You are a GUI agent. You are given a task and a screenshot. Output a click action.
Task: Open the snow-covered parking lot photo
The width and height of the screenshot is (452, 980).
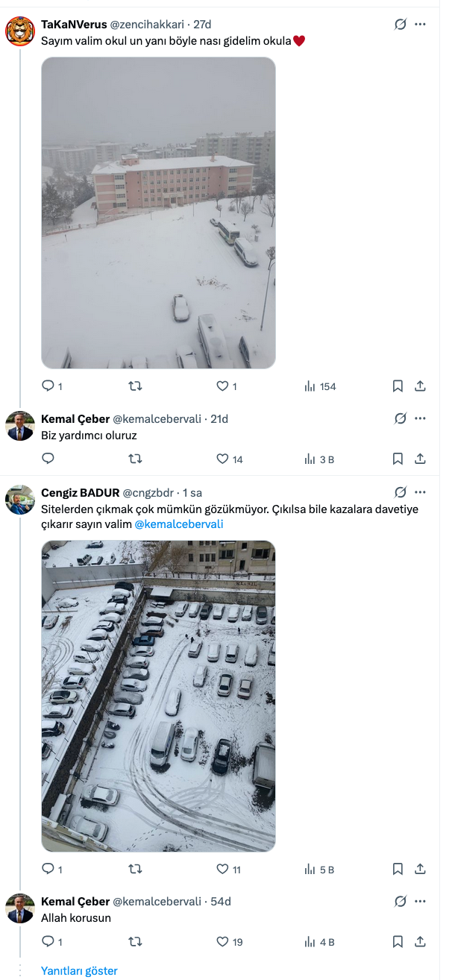tap(158, 696)
